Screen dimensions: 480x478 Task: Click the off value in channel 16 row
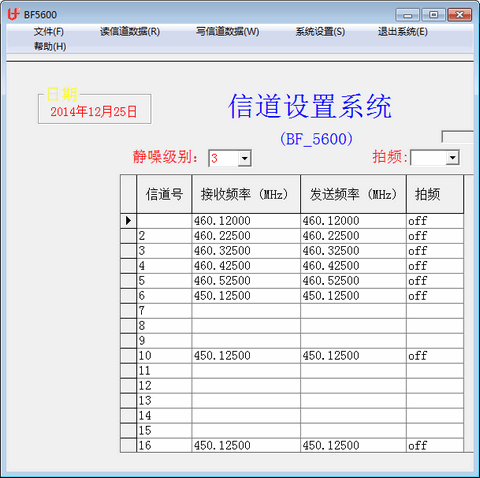point(435,445)
